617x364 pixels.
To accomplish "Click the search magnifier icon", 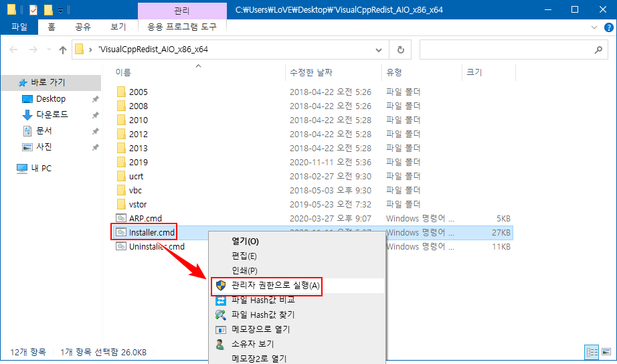I will [x=598, y=50].
